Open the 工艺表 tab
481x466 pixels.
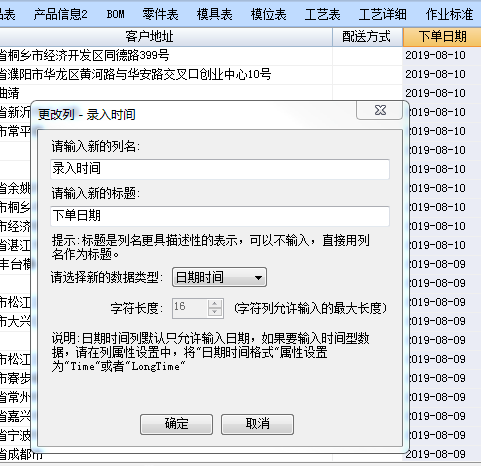[x=322, y=14]
